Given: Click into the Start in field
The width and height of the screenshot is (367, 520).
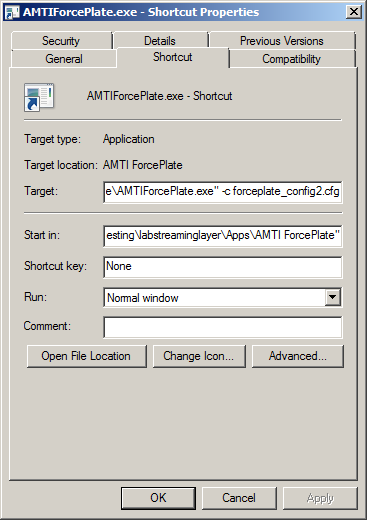Looking at the screenshot, I should coord(222,236).
